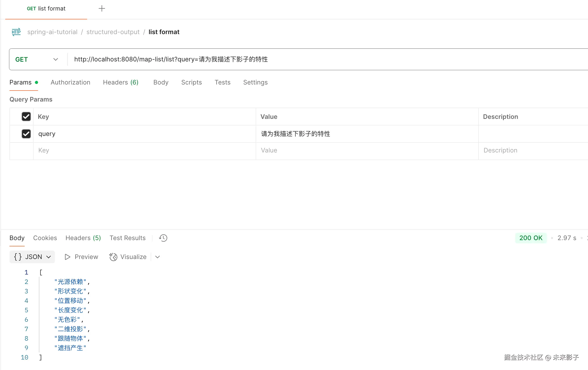This screenshot has width=588, height=370.
Task: Open structured-output breadcrumb link
Action: click(x=113, y=32)
